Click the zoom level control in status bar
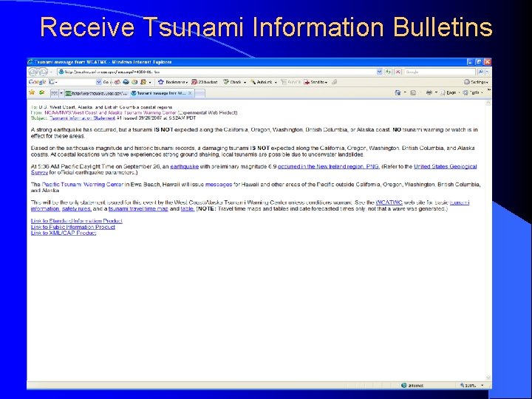532x399 pixels. point(471,386)
